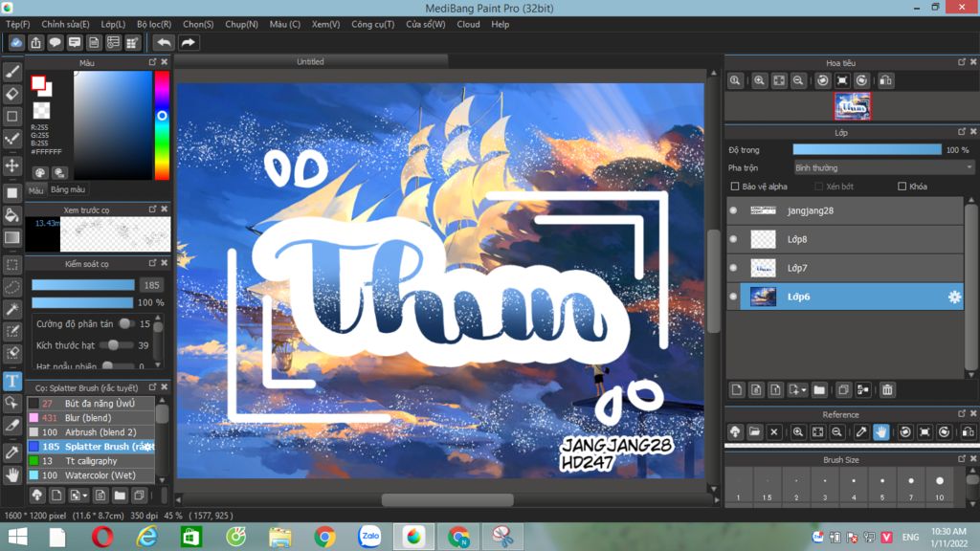Open add-brush dropdown arrow in brush panel
The image size is (980, 551).
[x=85, y=496]
